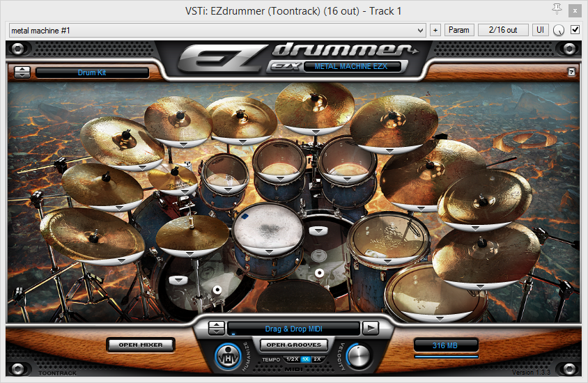Viewport: 588px width, 383px height.
Task: Click the left kick drum pedal beater
Action: (x=217, y=289)
